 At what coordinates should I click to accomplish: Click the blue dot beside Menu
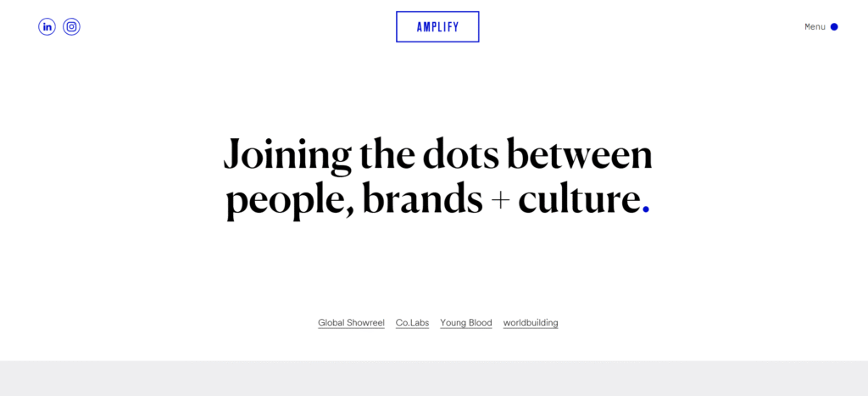point(834,27)
